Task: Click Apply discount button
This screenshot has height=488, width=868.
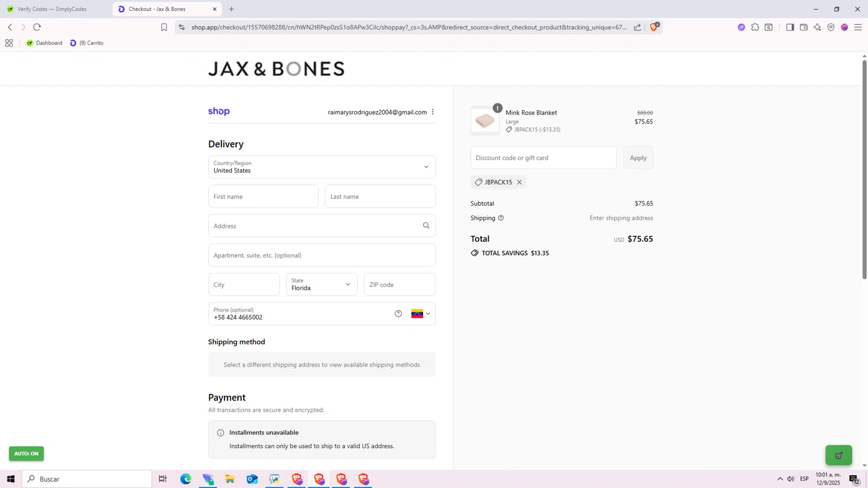Action: (x=638, y=158)
